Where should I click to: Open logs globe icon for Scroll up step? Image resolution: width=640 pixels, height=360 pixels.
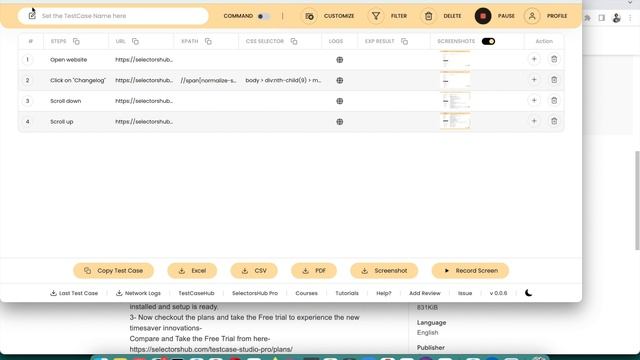[x=340, y=122]
